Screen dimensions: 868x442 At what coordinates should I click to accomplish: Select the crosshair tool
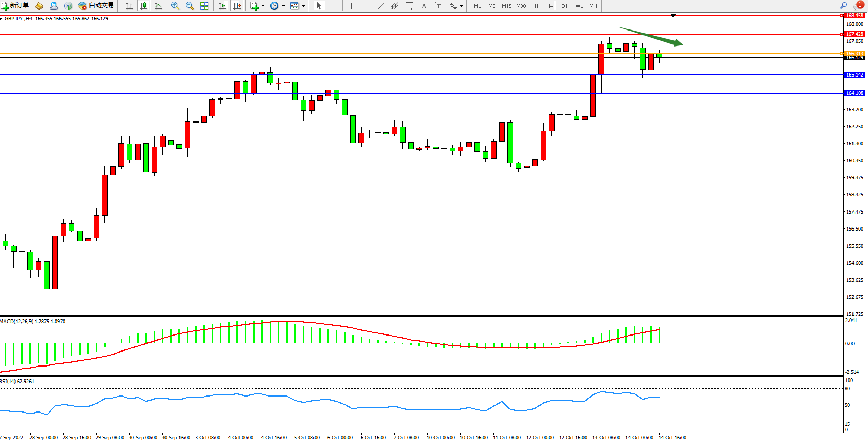[334, 6]
